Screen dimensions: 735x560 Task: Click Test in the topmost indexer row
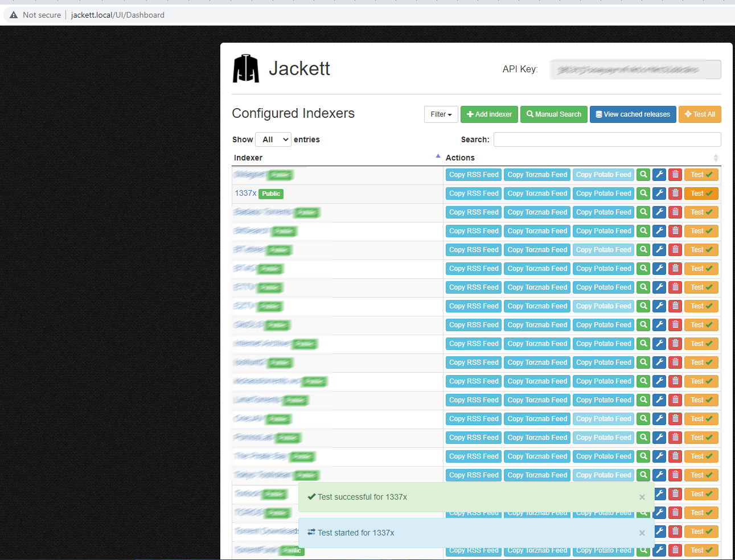[701, 175]
